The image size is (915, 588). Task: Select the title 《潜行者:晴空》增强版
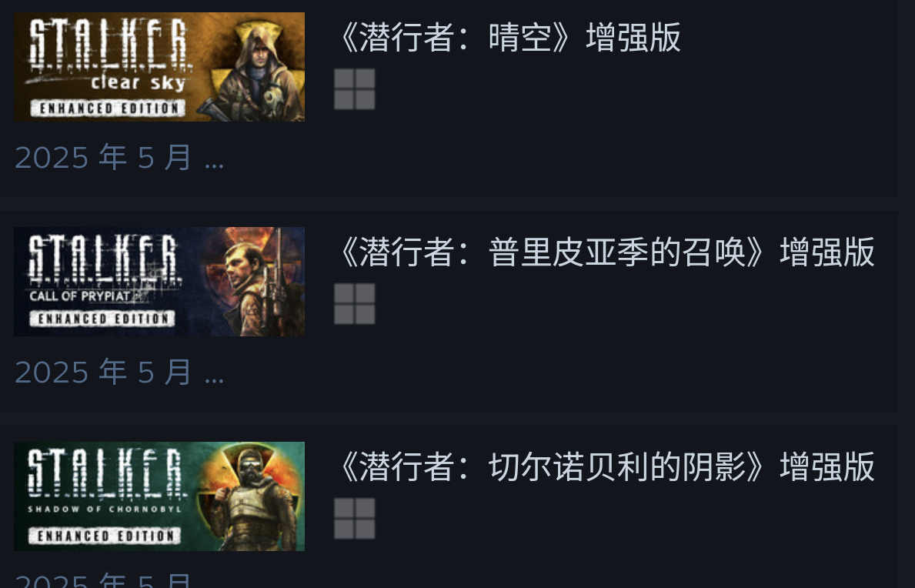(x=509, y=38)
